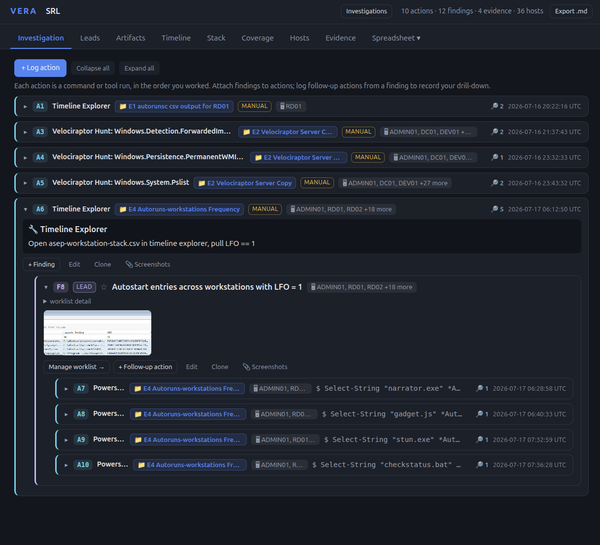Open the Coverage tab
Image resolution: width=600 pixels, height=545 pixels.
(x=258, y=38)
